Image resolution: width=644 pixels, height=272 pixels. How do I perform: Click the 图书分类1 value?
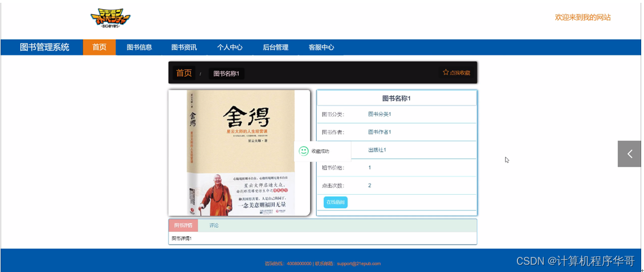(x=379, y=114)
